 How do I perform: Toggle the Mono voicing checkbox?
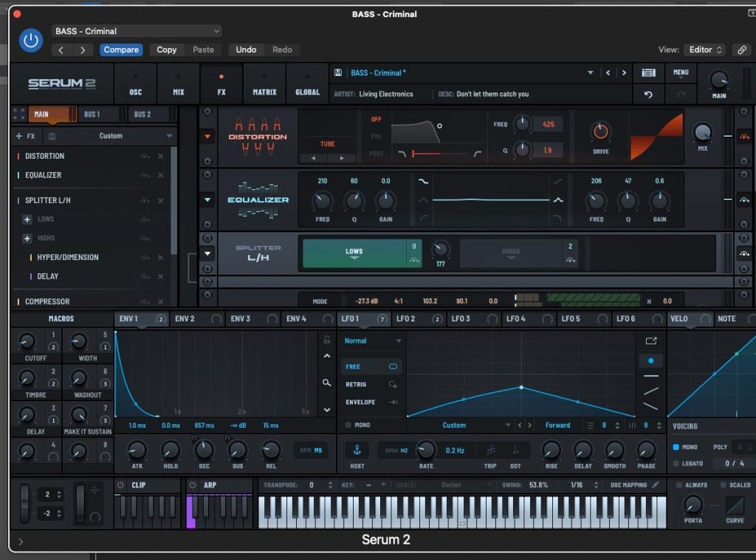[676, 447]
